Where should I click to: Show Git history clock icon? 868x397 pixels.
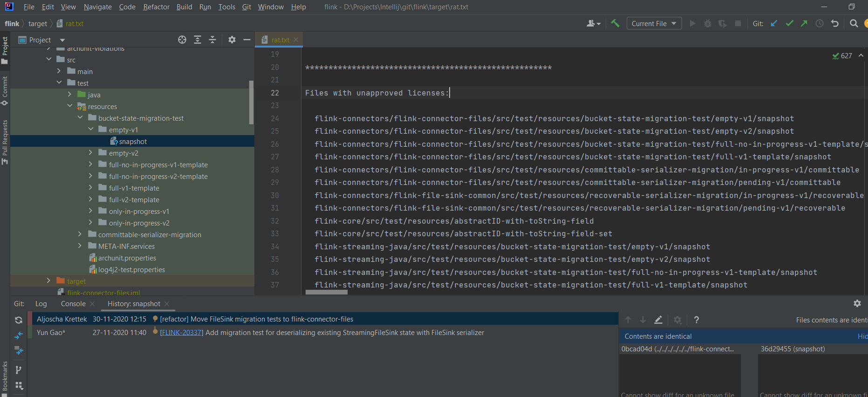tap(820, 23)
